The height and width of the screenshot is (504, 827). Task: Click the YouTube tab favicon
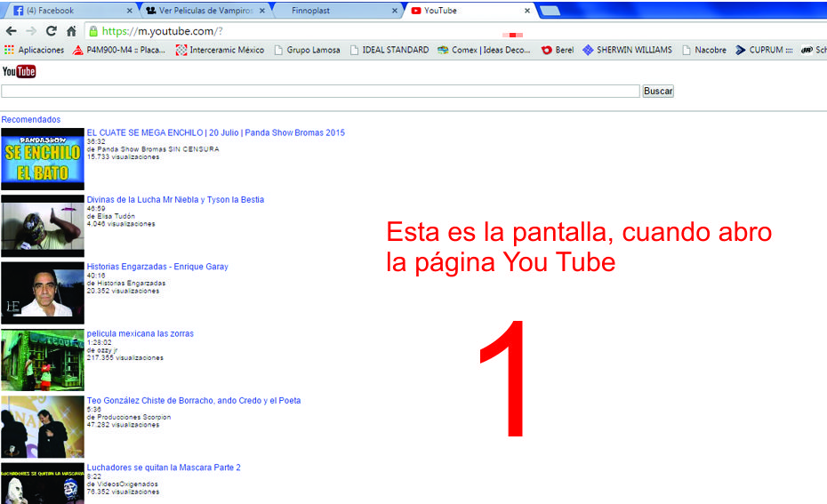pyautogui.click(x=416, y=11)
